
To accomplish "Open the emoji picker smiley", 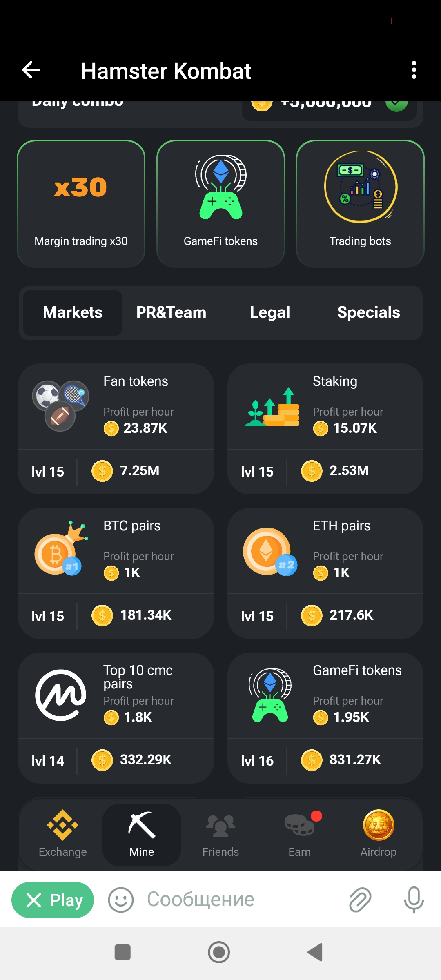I will click(x=120, y=900).
